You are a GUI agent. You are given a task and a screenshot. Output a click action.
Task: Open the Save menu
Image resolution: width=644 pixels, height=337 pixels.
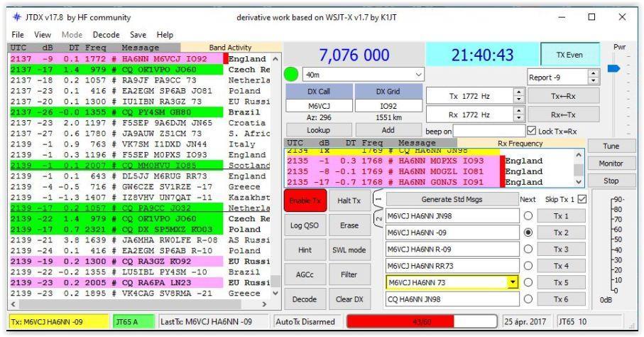point(138,35)
